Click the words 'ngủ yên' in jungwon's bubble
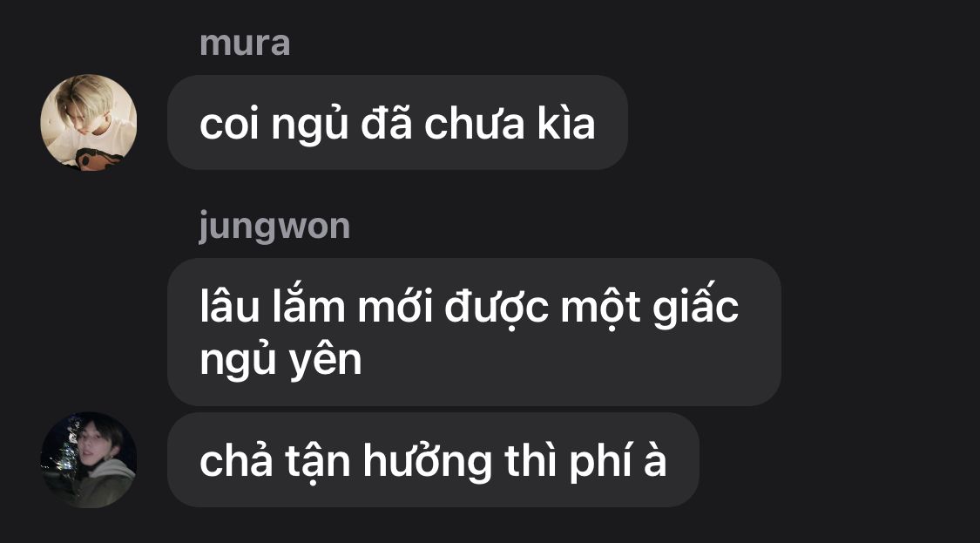980x543 pixels. click(281, 359)
